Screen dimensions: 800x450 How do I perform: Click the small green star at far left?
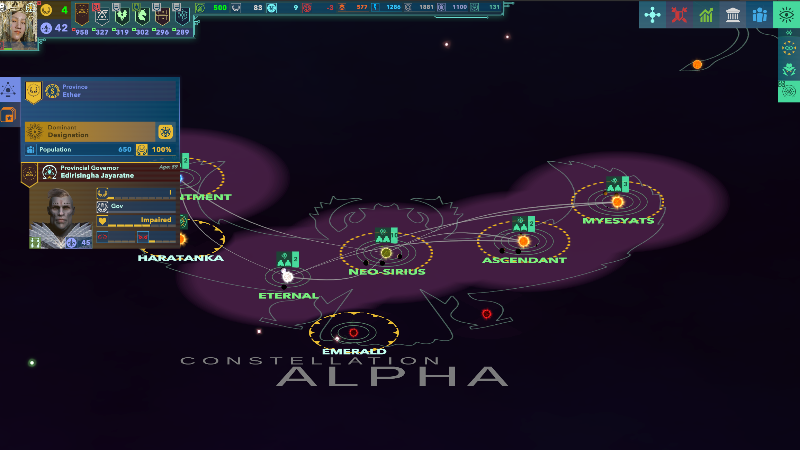click(x=32, y=363)
